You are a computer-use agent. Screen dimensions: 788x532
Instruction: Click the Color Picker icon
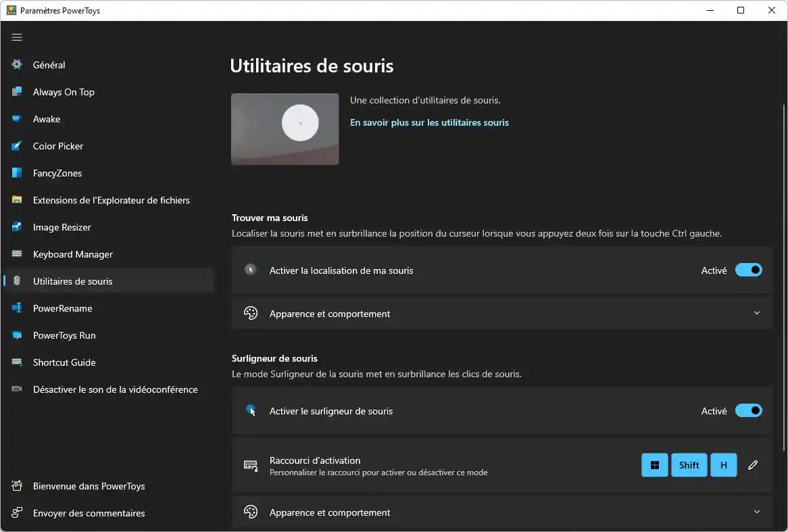[17, 146]
